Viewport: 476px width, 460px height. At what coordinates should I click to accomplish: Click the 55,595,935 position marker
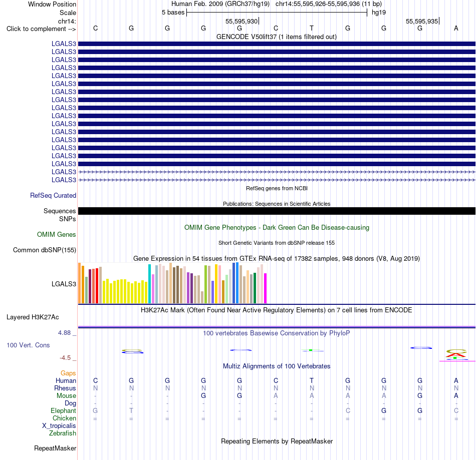(x=422, y=21)
